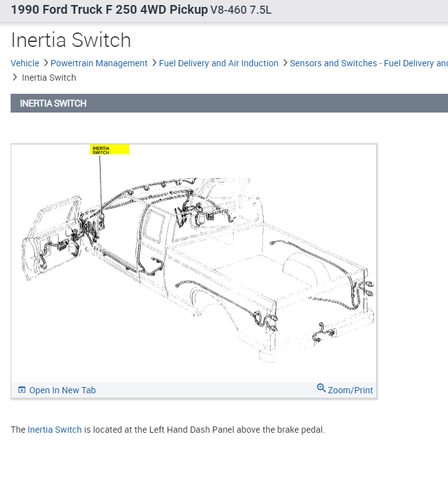Screen dimensions: 448x484
Task: Click the chevron before Fuel Delivery
Action: [x=154, y=63]
